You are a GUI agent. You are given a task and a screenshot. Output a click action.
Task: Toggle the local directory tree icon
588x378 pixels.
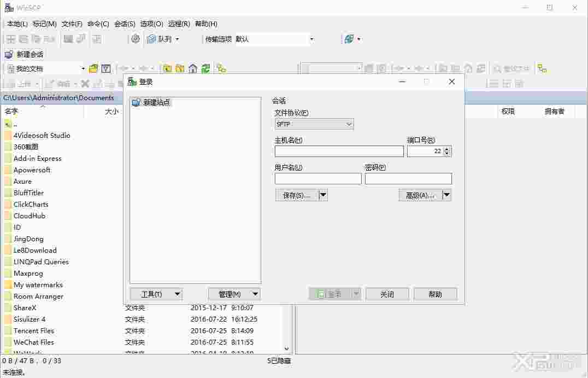point(221,69)
